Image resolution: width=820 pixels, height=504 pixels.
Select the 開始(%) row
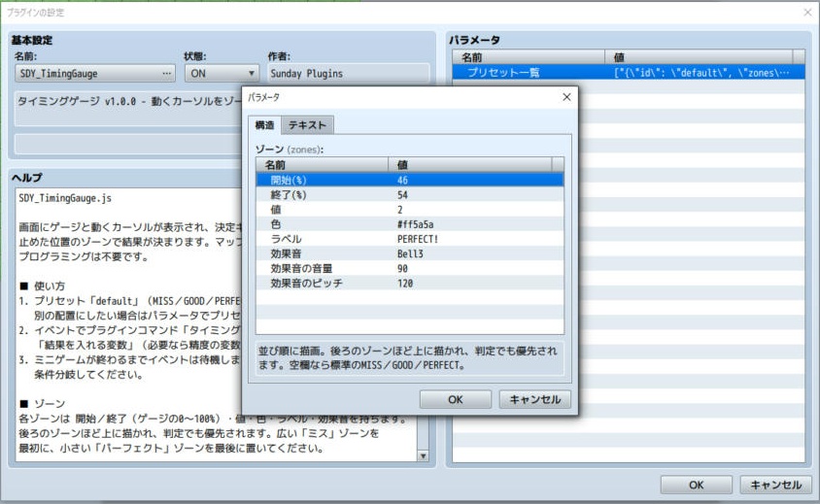pyautogui.click(x=409, y=180)
